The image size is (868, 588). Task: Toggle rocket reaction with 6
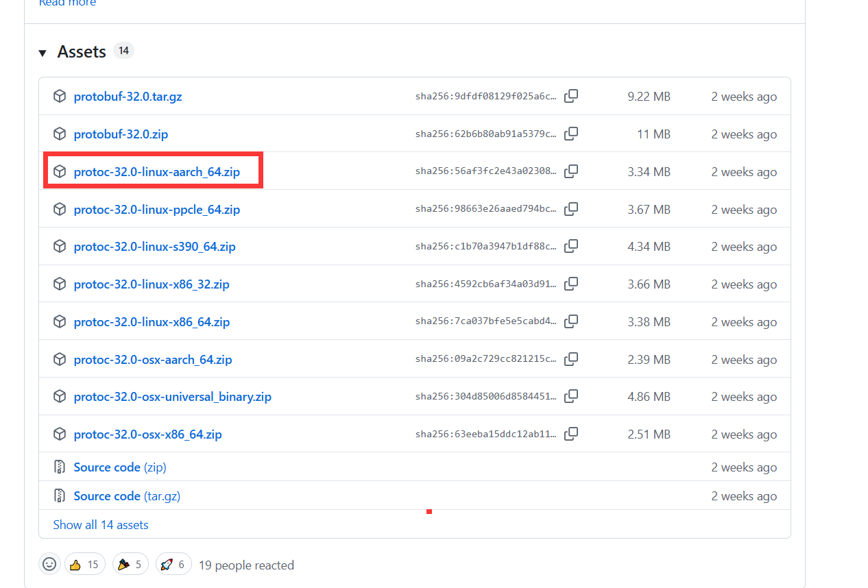coord(173,565)
